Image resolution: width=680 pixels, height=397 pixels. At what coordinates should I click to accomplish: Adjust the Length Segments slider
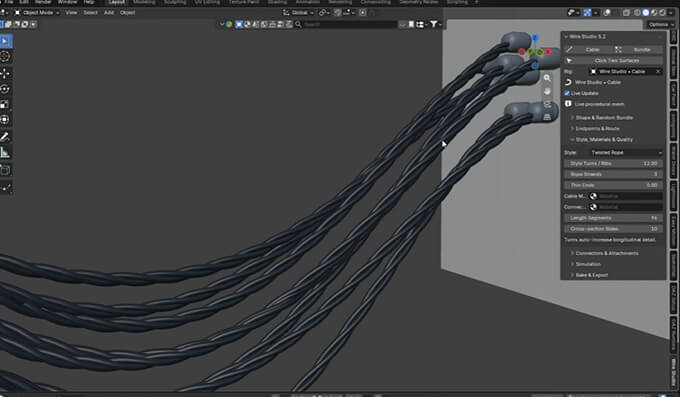point(613,218)
